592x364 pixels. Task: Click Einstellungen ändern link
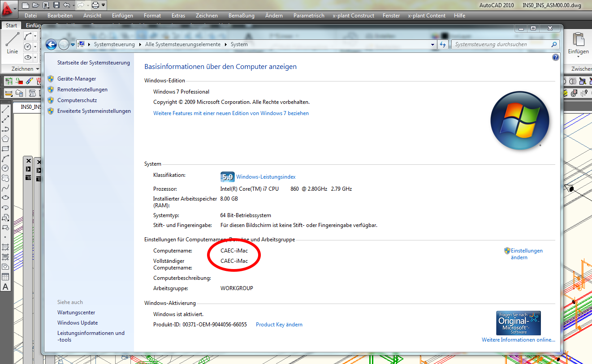(x=527, y=254)
